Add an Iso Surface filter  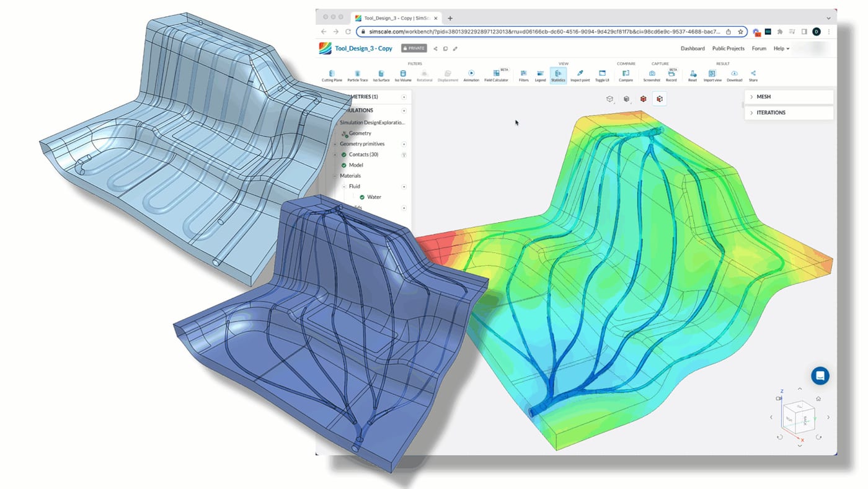click(381, 76)
